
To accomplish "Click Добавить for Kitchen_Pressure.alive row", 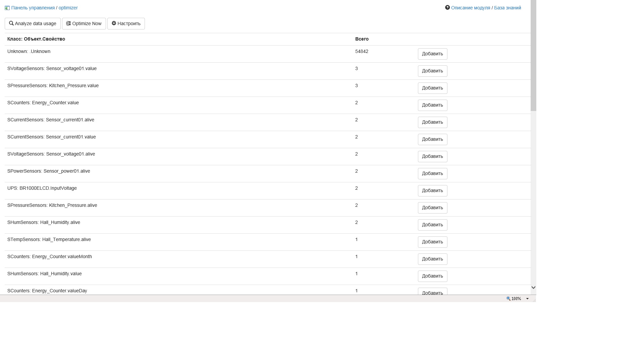I will click(x=432, y=208).
